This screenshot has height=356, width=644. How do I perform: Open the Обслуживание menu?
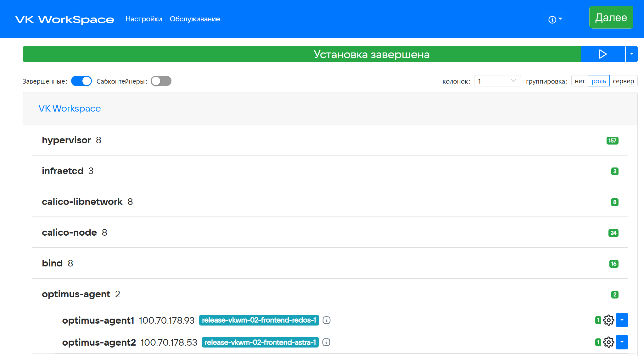195,19
